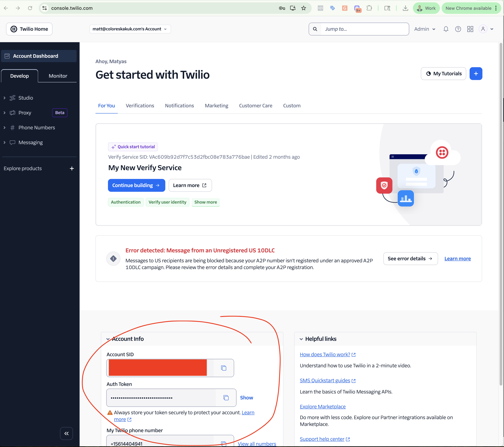This screenshot has width=504, height=447.
Task: Switch to the Monitor tab
Action: 58,76
